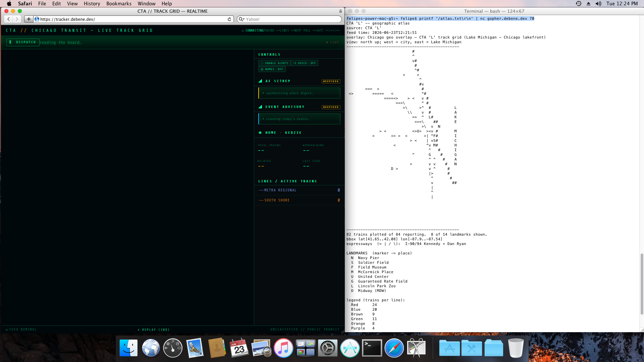Open the File menu
The image size is (644, 362).
(x=42, y=4)
